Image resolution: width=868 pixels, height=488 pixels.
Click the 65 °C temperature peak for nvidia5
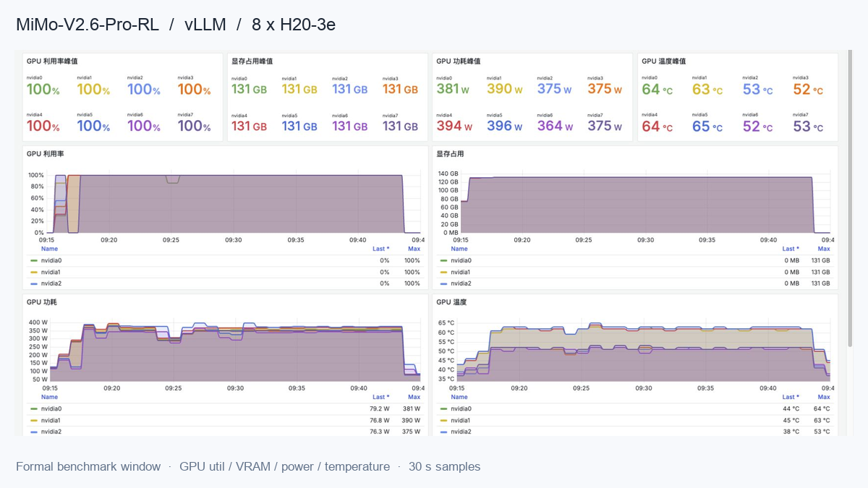(x=707, y=126)
